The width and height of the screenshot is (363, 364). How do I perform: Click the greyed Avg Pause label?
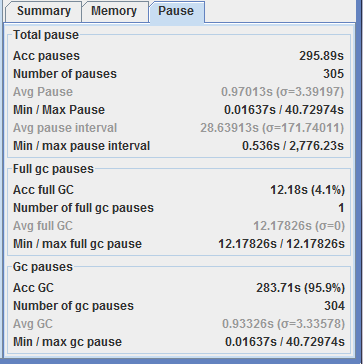click(x=43, y=92)
